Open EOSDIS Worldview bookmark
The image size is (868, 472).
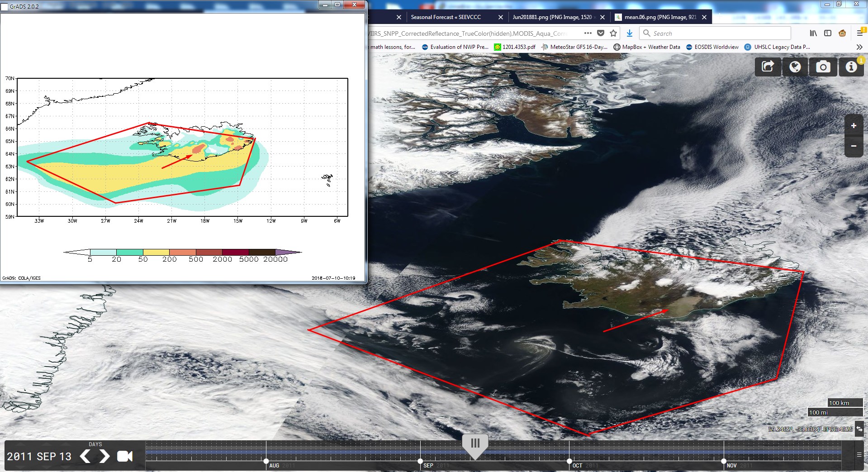coord(712,47)
